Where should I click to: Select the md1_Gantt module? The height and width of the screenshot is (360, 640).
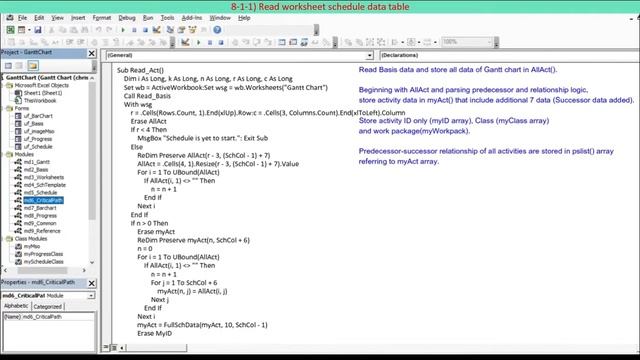(37, 162)
